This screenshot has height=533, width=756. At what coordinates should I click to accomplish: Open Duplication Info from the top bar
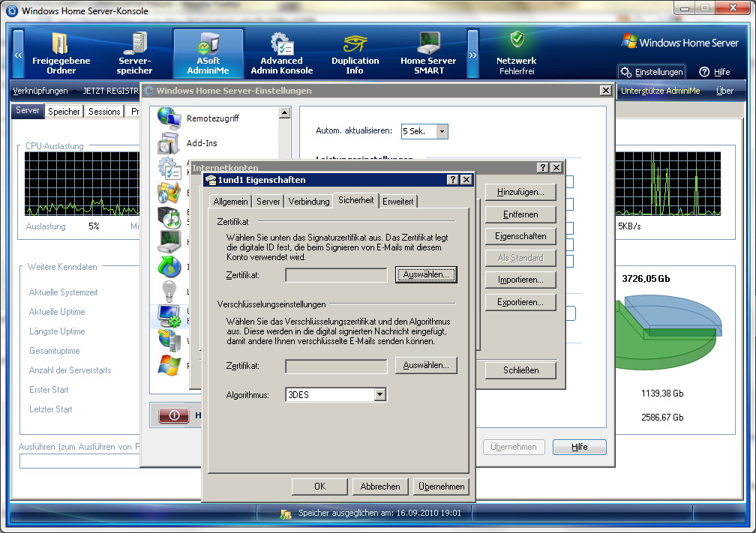[x=355, y=53]
